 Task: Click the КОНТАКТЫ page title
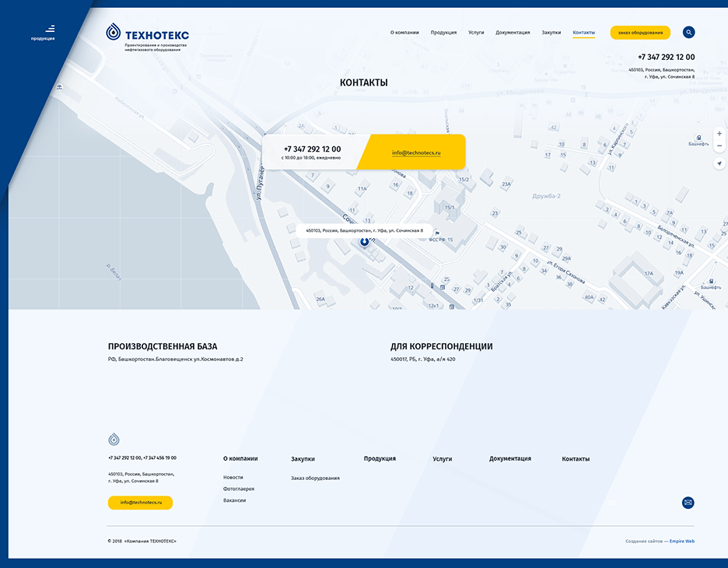click(x=363, y=82)
